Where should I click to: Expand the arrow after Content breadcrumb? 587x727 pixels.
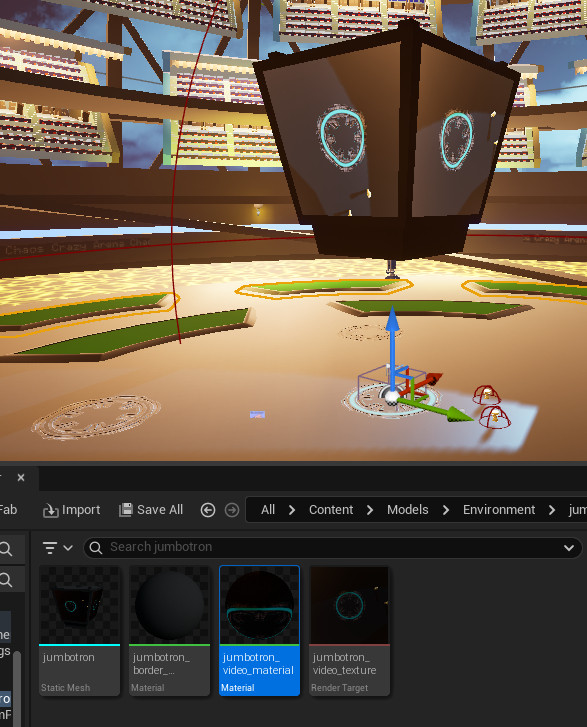tap(370, 510)
